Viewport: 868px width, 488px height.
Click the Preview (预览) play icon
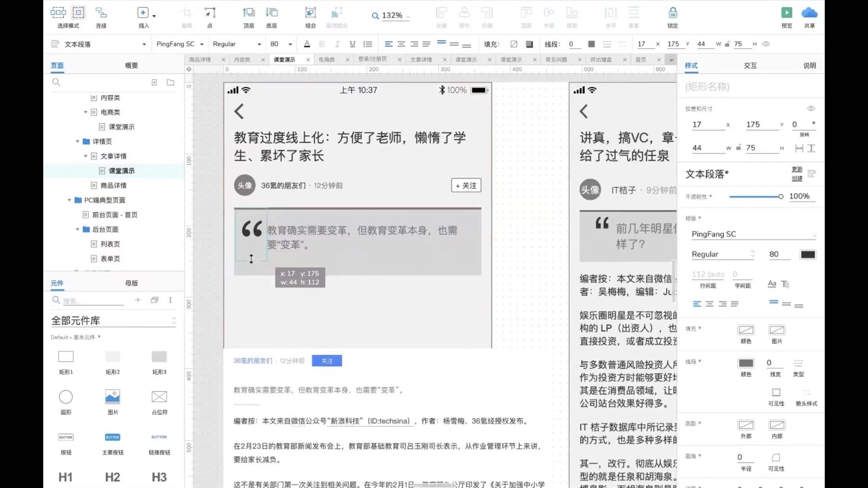[x=786, y=13]
